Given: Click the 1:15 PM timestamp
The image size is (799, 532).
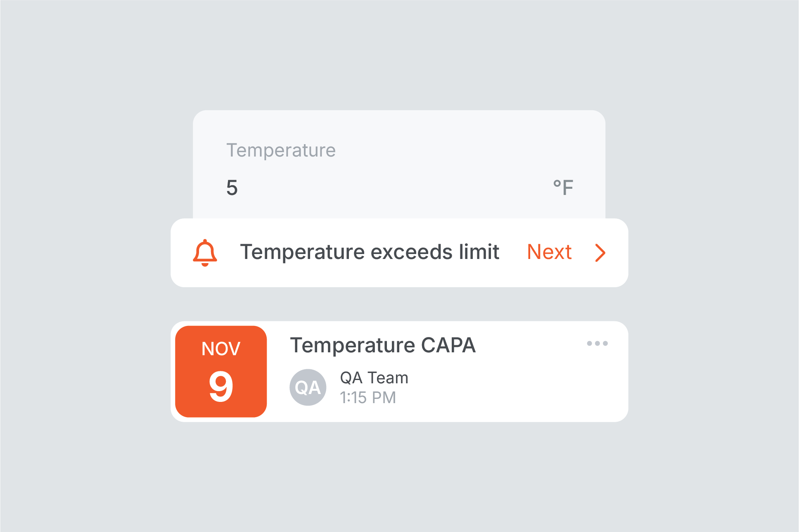Looking at the screenshot, I should click(x=368, y=397).
